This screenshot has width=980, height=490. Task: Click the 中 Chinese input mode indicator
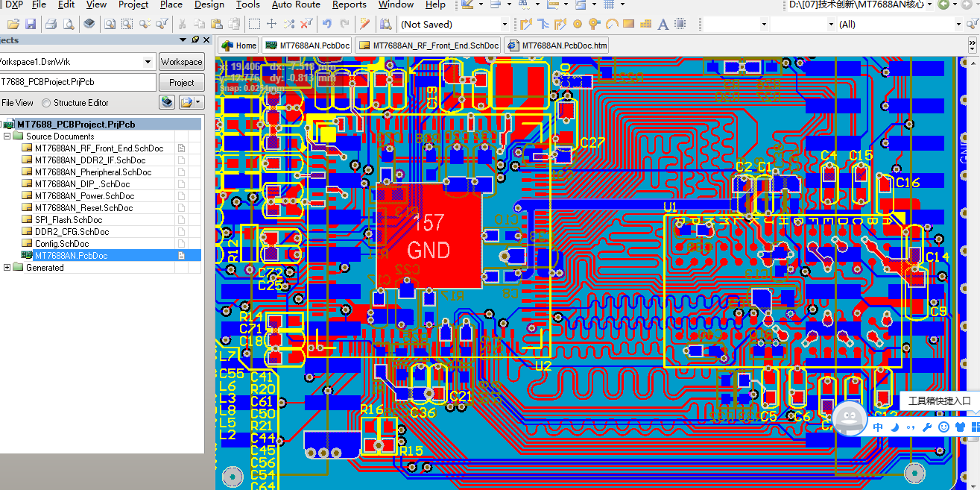coord(879,427)
